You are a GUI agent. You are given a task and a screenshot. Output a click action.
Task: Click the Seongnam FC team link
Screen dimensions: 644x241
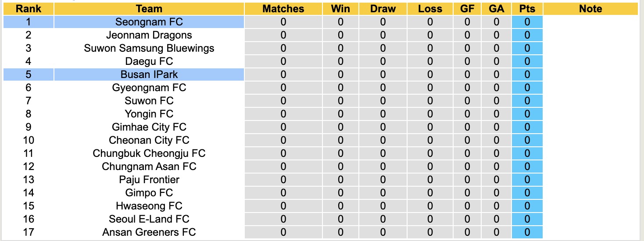(149, 22)
